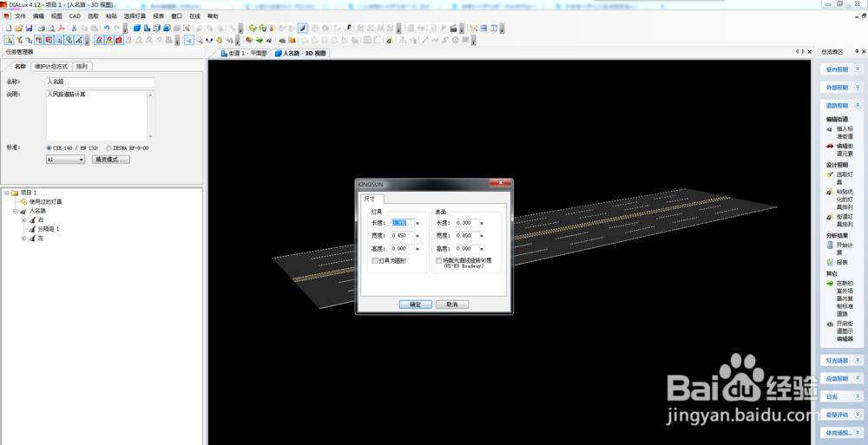The width and height of the screenshot is (868, 445).
Task: Click the Undo arrow toolbar icon
Action: (x=106, y=29)
